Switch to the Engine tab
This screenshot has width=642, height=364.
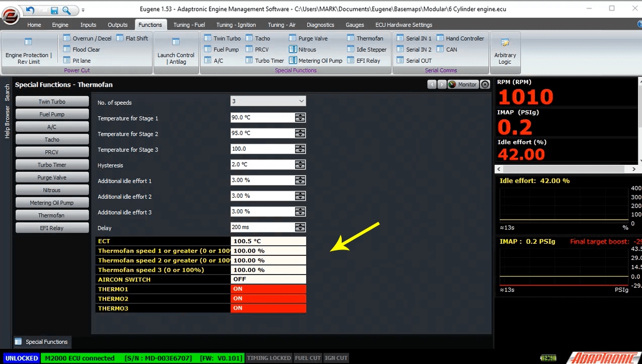click(60, 25)
